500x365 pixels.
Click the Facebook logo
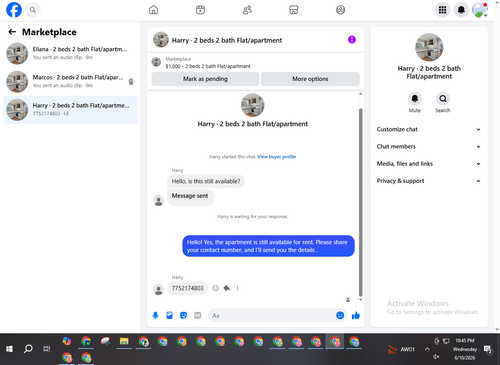click(x=14, y=10)
